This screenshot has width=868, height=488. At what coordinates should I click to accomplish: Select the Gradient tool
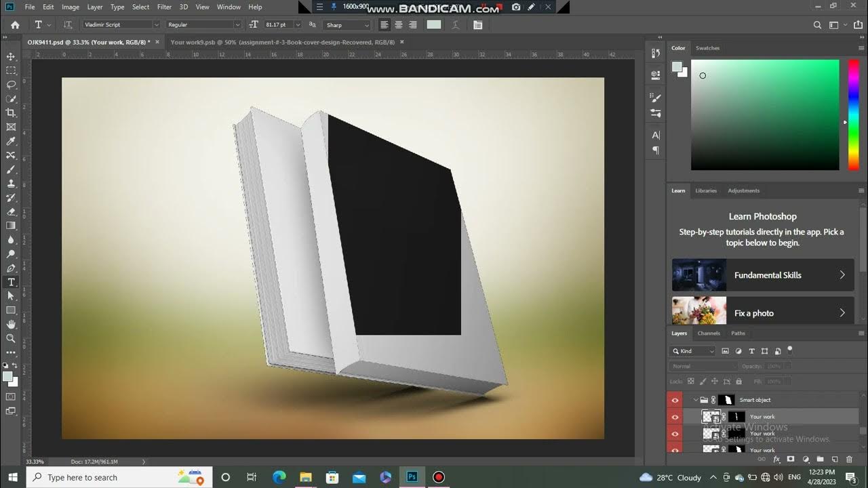coord(11,226)
